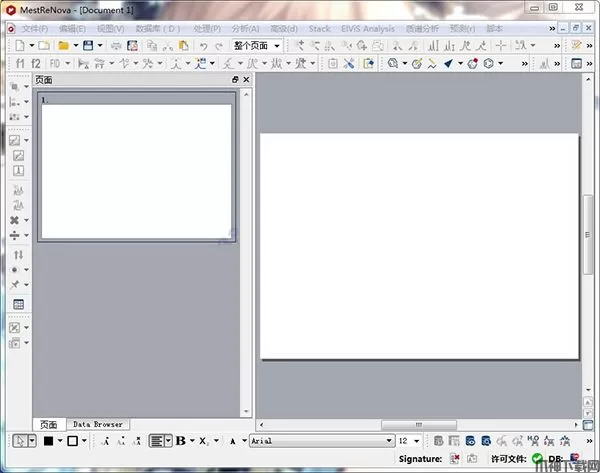Click the multiply (X) icon in left sidebar
The image size is (600, 473).
(x=15, y=220)
